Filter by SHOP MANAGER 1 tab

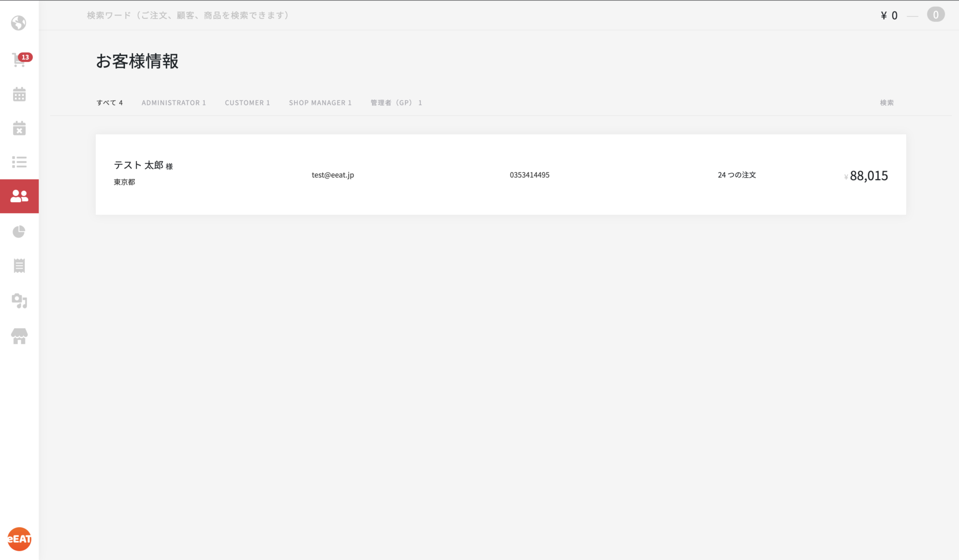[320, 103]
